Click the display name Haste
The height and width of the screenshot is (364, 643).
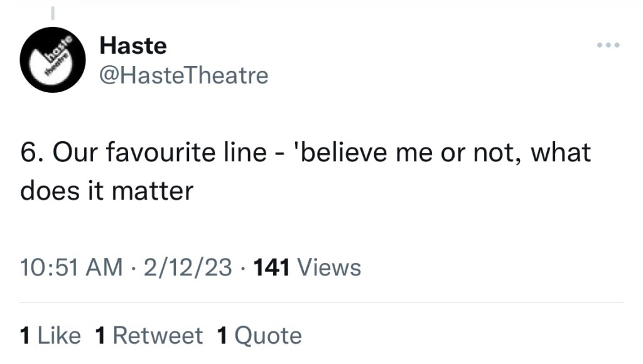coord(133,46)
